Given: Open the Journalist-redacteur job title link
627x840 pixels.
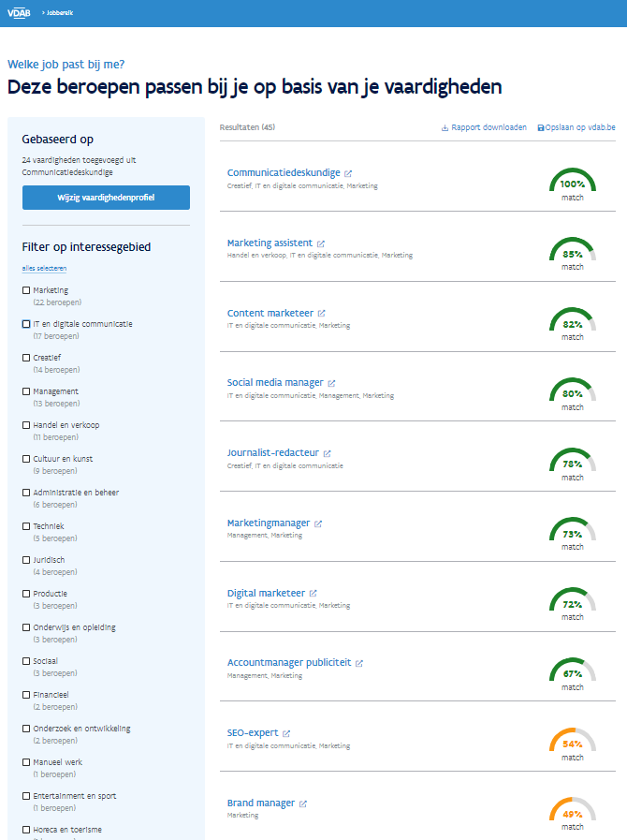Looking at the screenshot, I should point(272,453).
